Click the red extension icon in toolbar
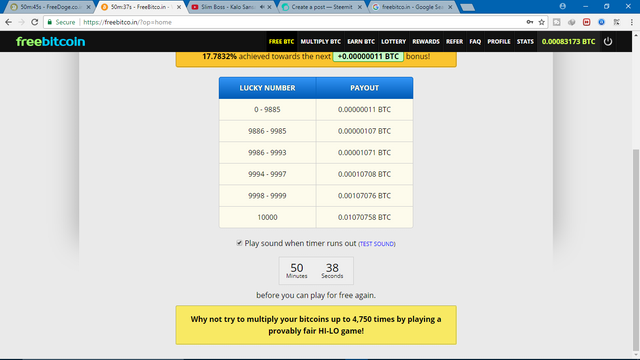The height and width of the screenshot is (360, 640). [x=587, y=22]
